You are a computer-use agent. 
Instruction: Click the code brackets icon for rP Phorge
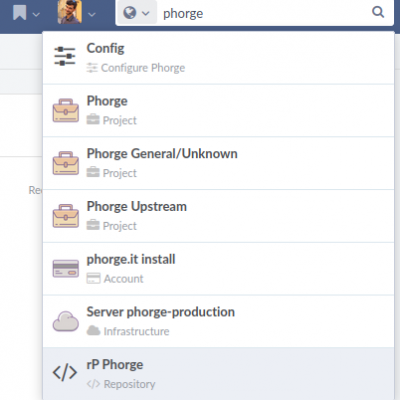click(65, 373)
